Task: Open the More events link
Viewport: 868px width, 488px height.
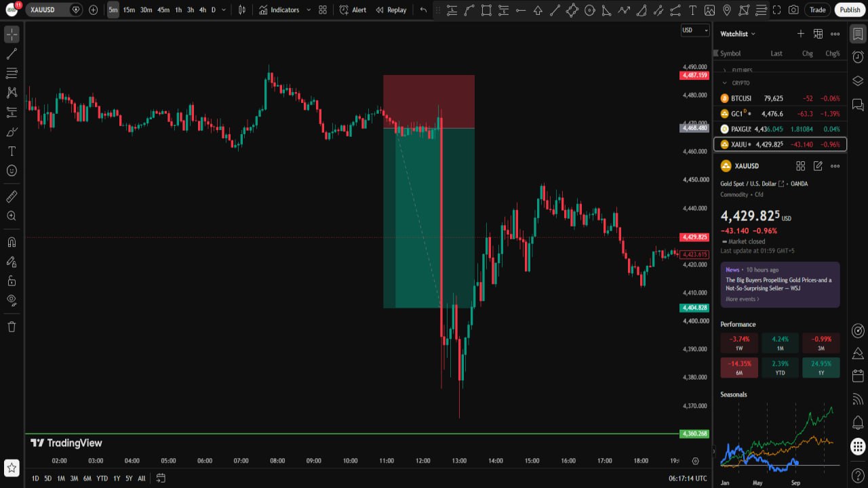Action: [x=743, y=299]
